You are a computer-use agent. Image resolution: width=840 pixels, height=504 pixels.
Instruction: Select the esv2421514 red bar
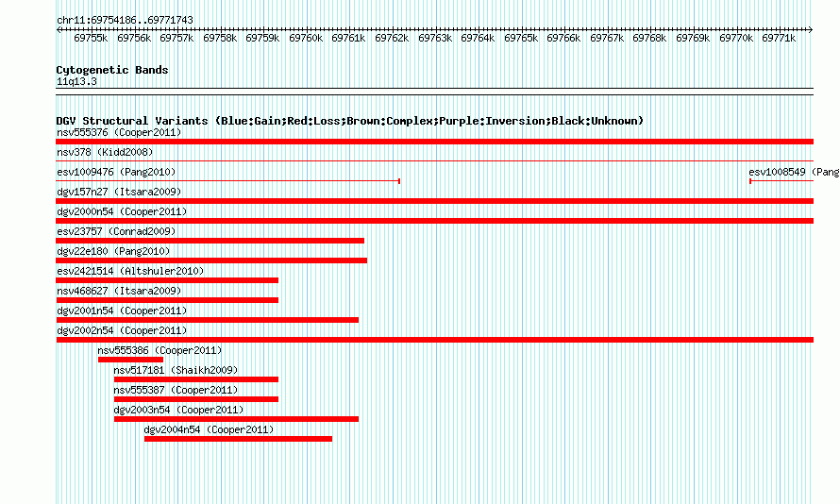[x=167, y=280]
